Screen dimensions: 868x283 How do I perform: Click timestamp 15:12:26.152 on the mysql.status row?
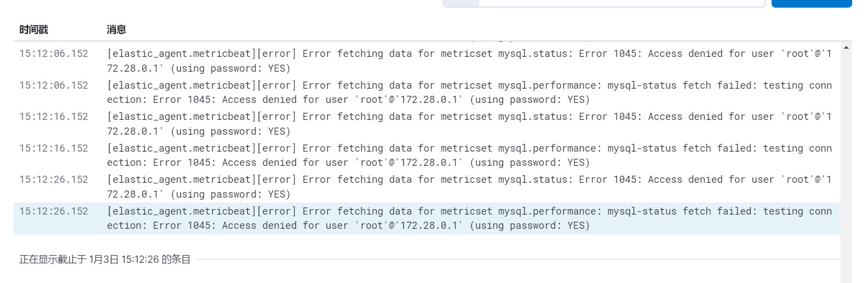click(54, 180)
